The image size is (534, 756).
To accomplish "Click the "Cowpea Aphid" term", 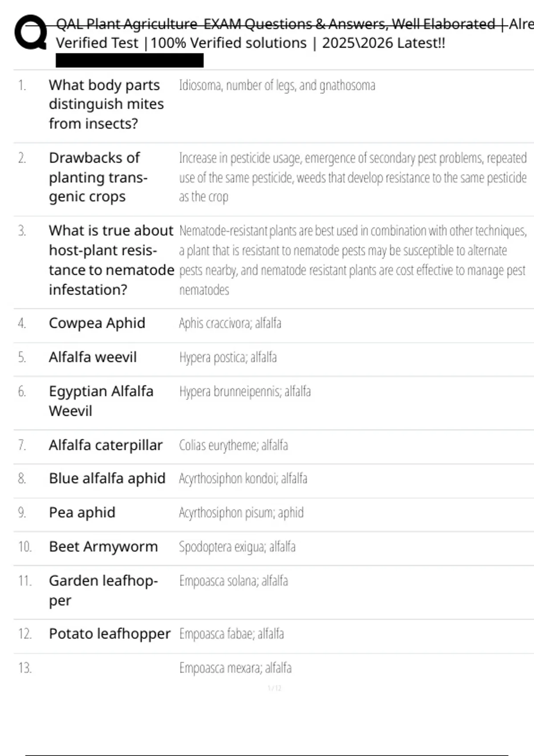I will coord(97,323).
